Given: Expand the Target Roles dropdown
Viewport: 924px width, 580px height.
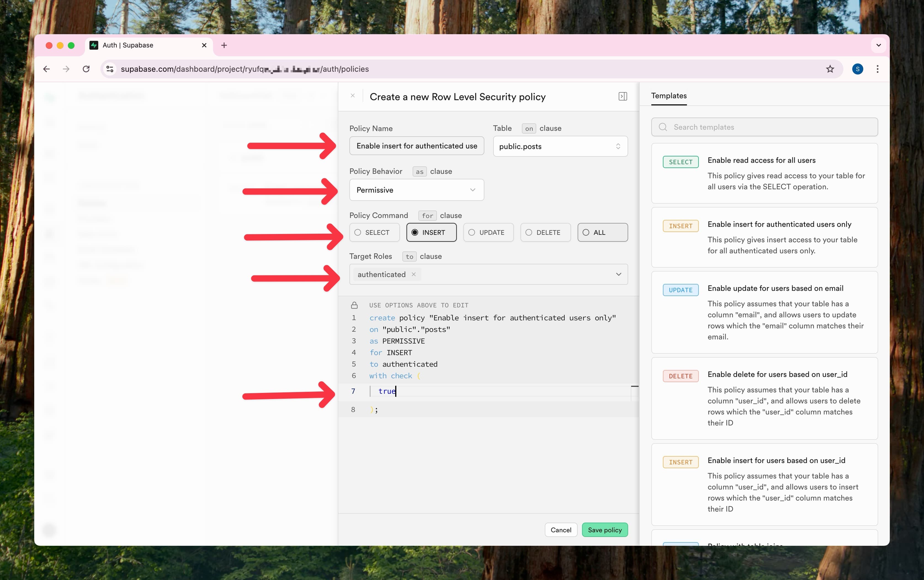Looking at the screenshot, I should (618, 275).
